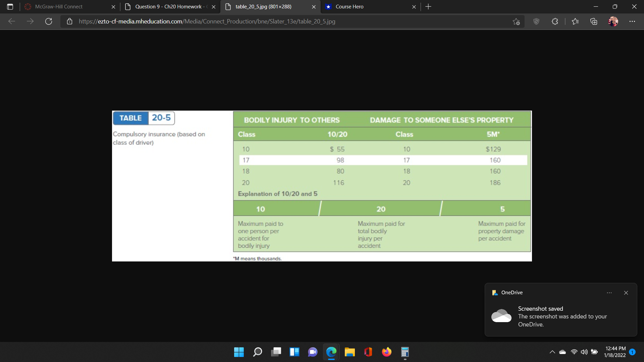Dismiss the OneDrive screenshot notification
Screen dimensions: 644x362
point(626,293)
